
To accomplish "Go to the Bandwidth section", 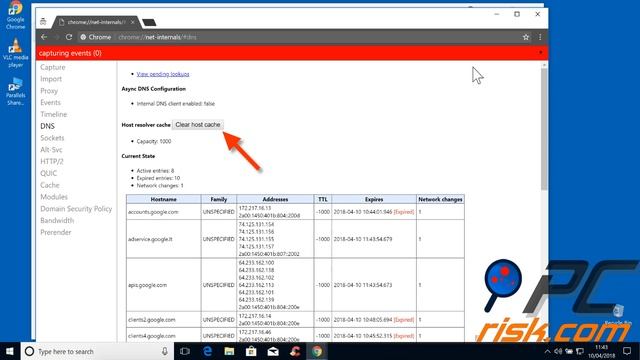I will pyautogui.click(x=57, y=221).
